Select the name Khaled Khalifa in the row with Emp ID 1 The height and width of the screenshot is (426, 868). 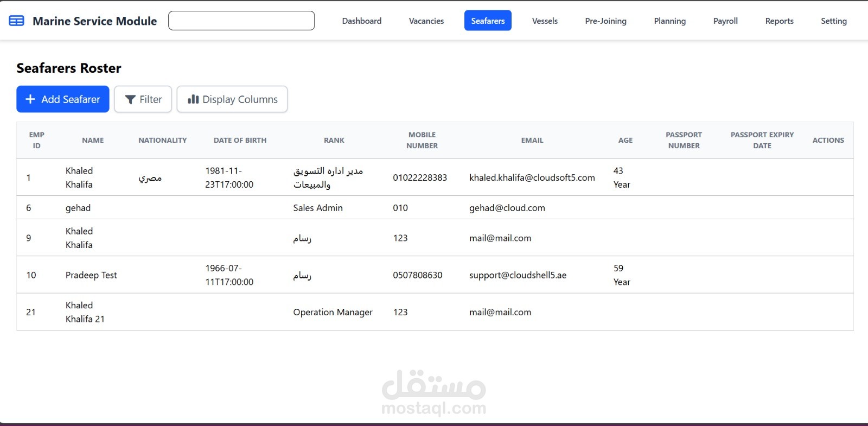(x=79, y=177)
